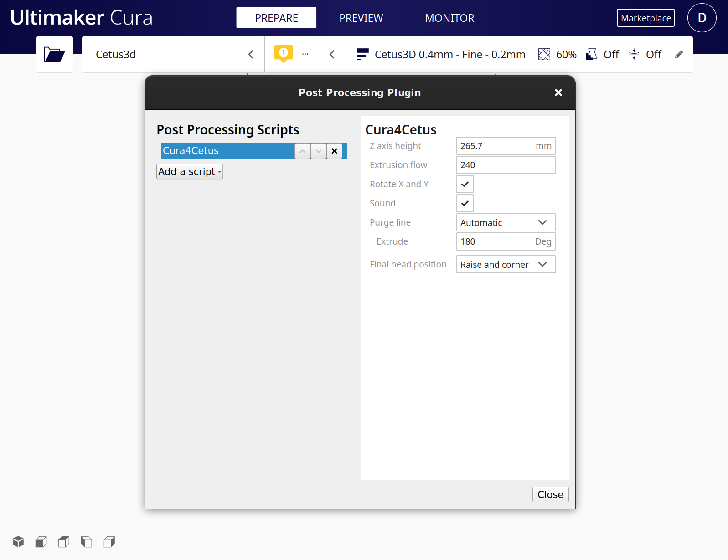Switch to 3D perspective view cube

(x=18, y=541)
